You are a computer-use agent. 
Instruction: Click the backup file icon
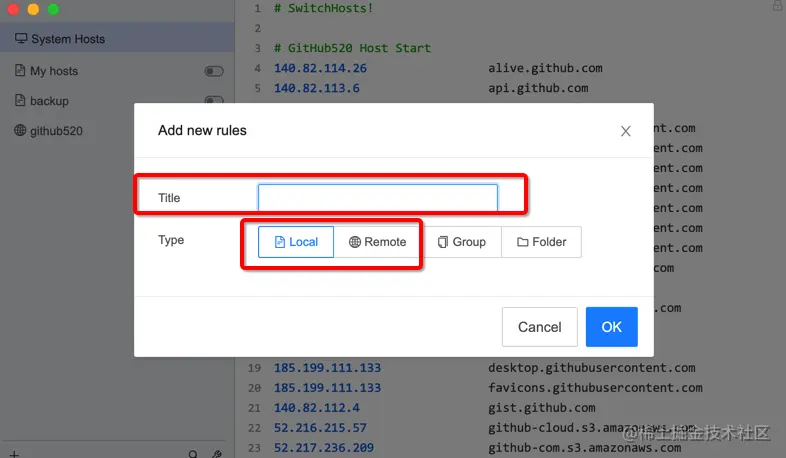tap(20, 100)
